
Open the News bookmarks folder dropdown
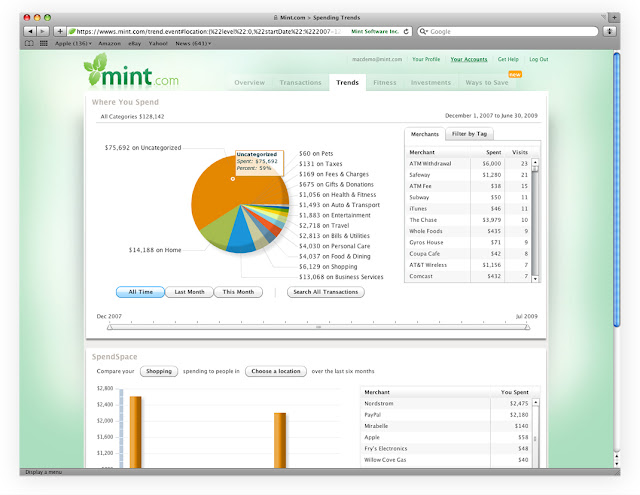[x=193, y=43]
